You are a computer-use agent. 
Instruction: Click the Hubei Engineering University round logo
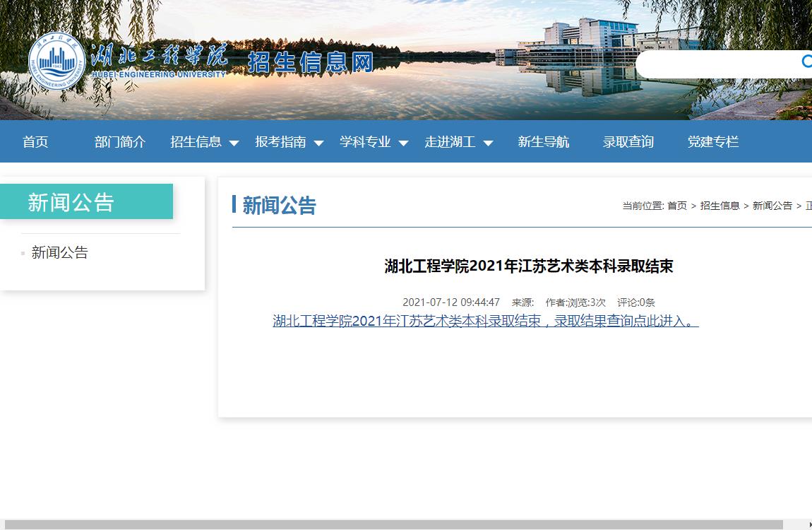tap(56, 61)
